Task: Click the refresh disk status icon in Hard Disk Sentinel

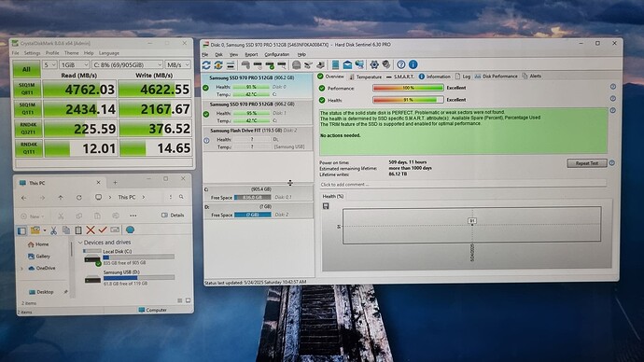Action: coord(206,65)
